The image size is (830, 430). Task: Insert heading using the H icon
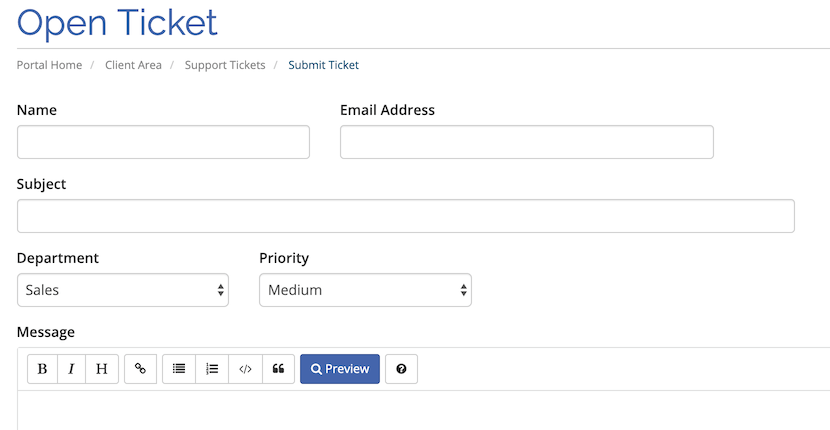tap(102, 369)
